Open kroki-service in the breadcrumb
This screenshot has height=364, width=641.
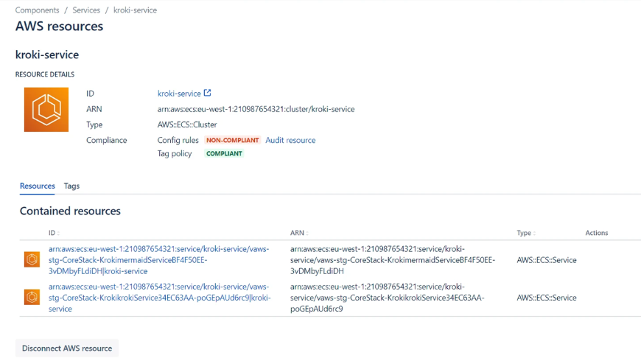[135, 10]
